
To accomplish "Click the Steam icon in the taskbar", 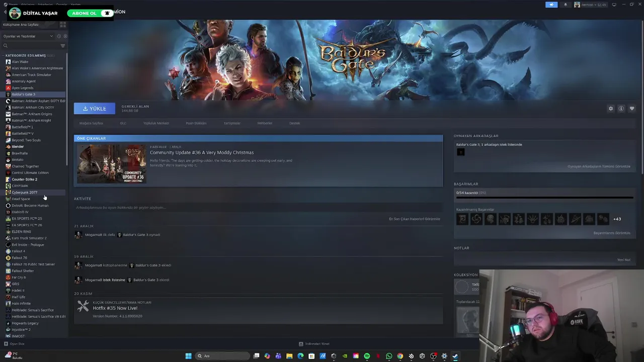I will (455, 356).
